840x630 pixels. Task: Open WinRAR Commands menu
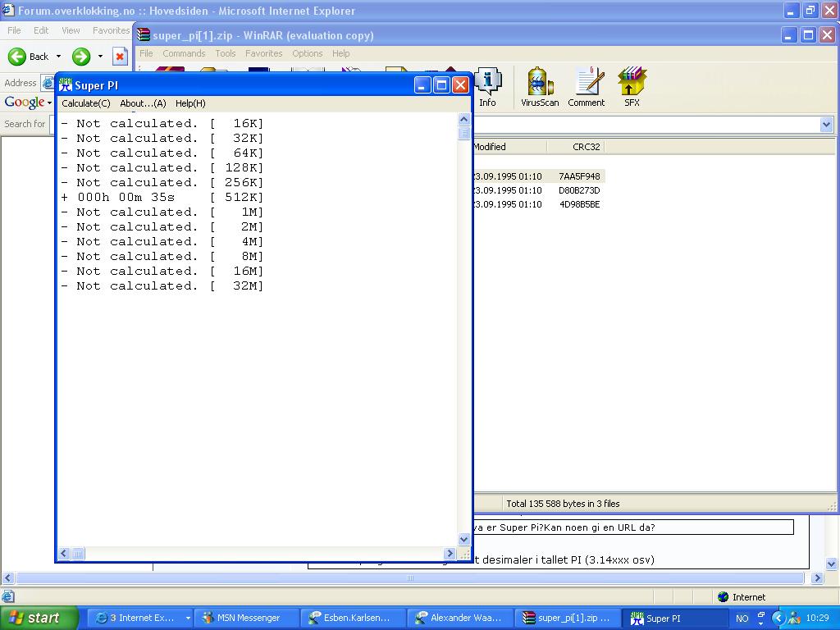pyautogui.click(x=184, y=53)
